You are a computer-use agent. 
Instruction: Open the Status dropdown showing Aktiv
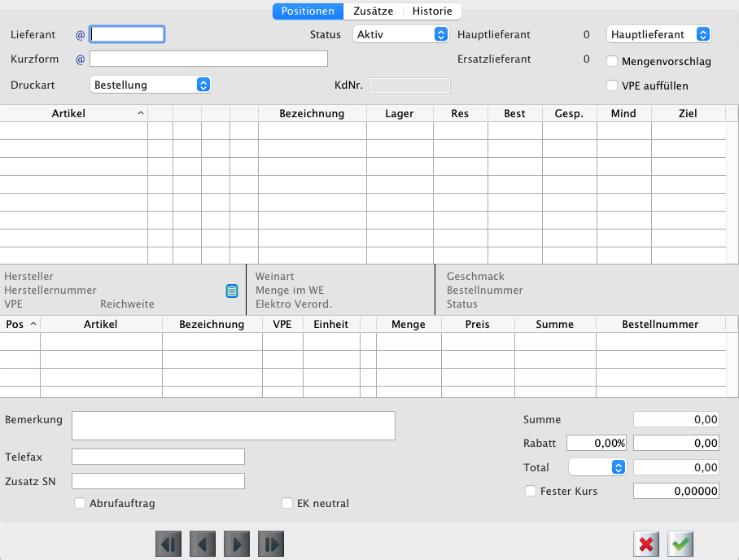pos(401,34)
